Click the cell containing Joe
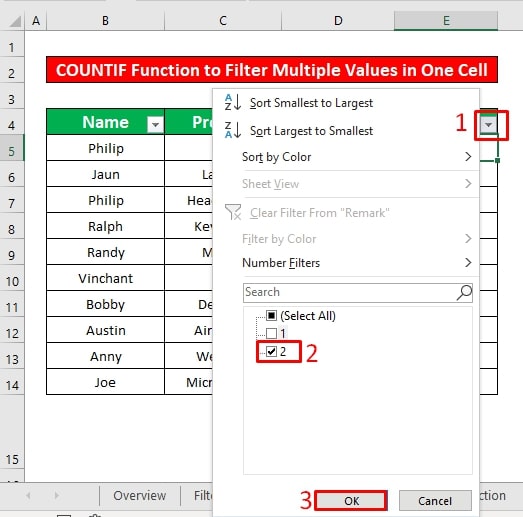This screenshot has height=517, width=523. tap(105, 382)
